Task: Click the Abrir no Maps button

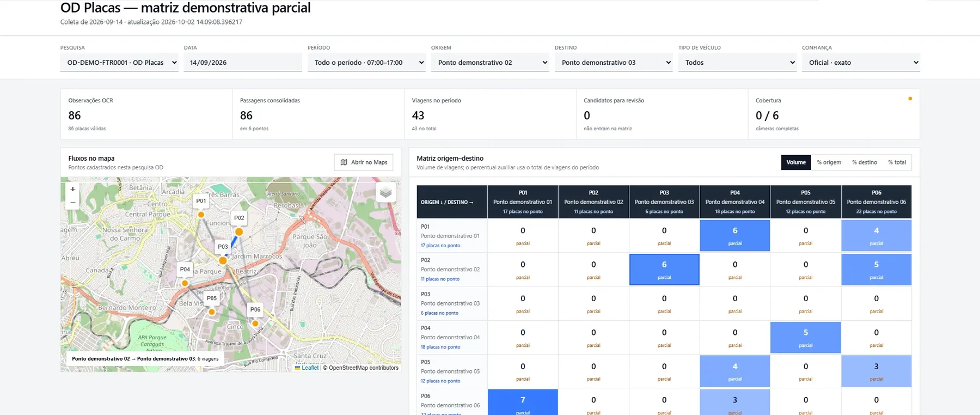Action: pos(364,162)
